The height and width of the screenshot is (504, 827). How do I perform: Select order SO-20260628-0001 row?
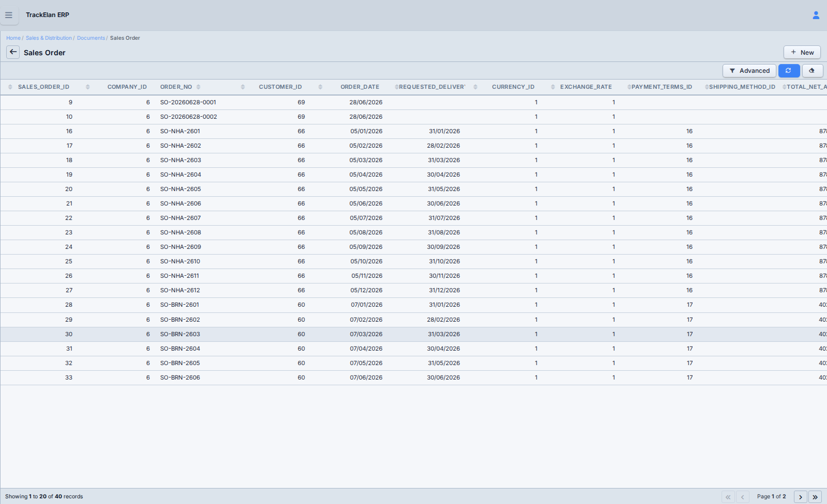413,102
